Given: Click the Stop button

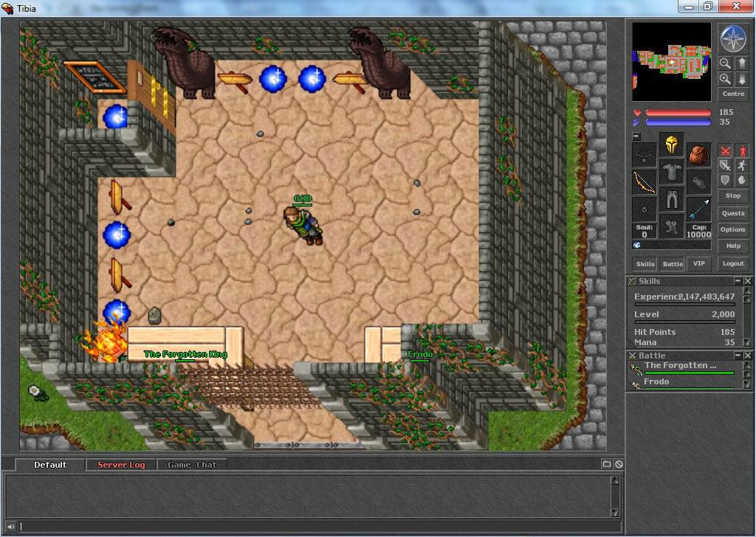Looking at the screenshot, I should coord(733,195).
